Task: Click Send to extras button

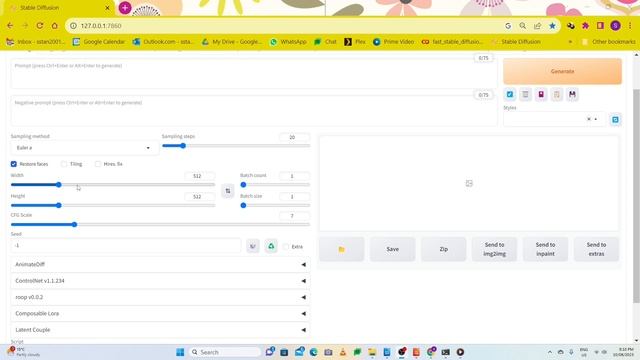Action: pyautogui.click(x=596, y=249)
